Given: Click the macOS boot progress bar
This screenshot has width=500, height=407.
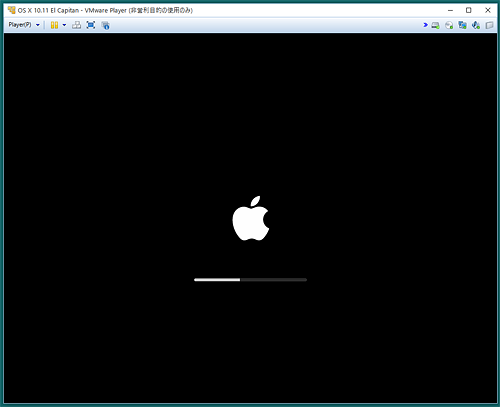Looking at the screenshot, I should [250, 280].
